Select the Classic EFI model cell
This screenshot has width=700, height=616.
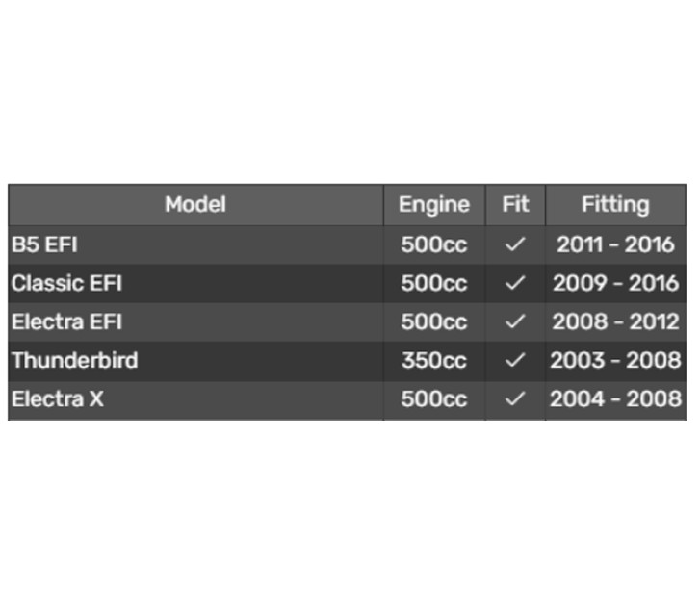click(67, 283)
